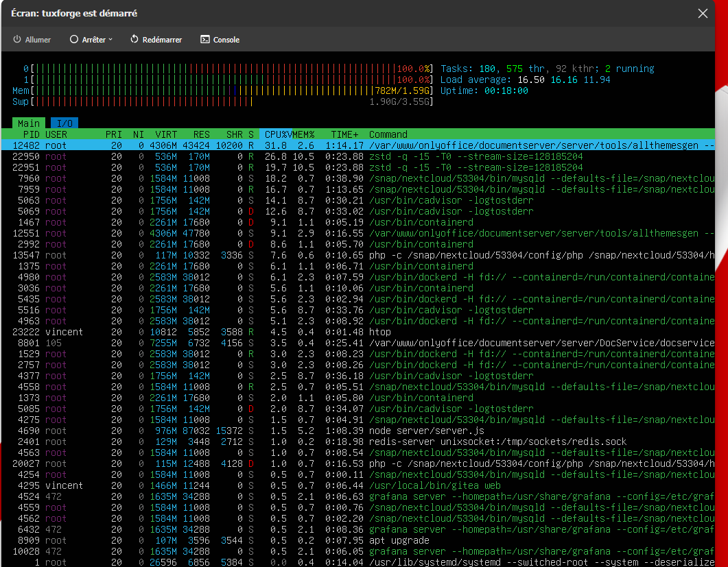
Task: Sort by the SHR column header
Action: click(235, 134)
